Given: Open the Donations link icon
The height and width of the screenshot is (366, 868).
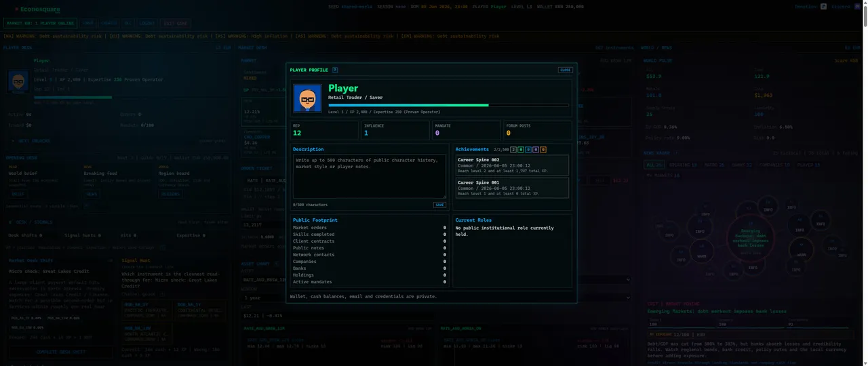Looking at the screenshot, I should [823, 7].
